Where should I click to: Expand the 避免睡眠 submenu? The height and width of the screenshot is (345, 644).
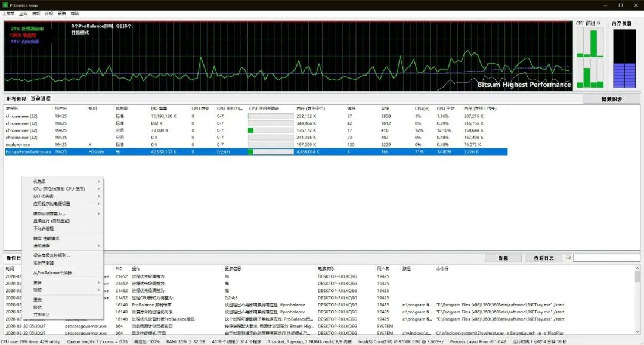click(63, 245)
